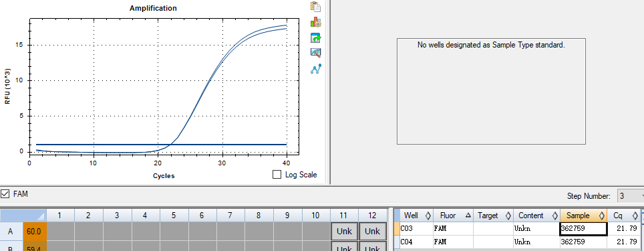Uncheck the FAM fluorophore checkbox

tap(5, 193)
